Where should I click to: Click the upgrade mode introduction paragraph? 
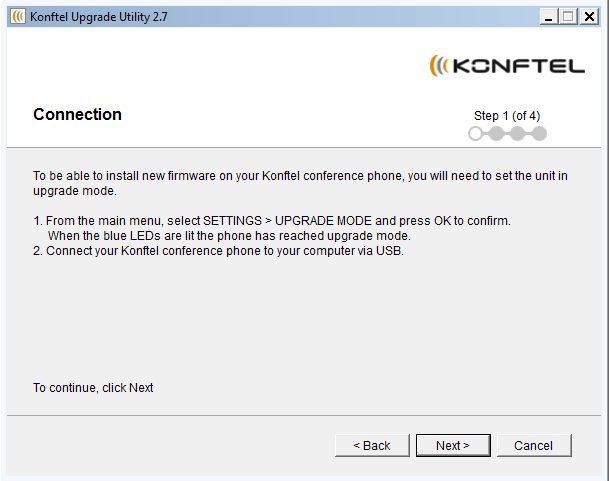(300, 183)
